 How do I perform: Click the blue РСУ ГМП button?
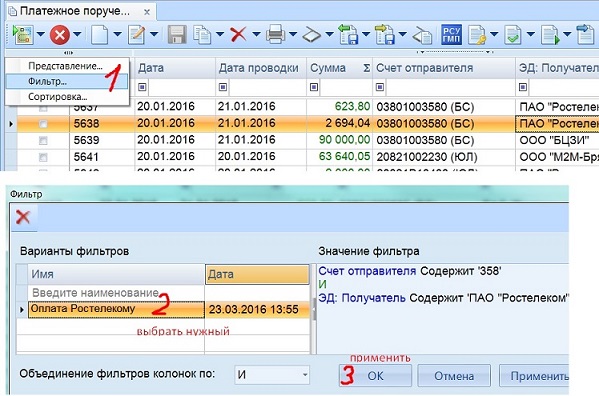(451, 35)
